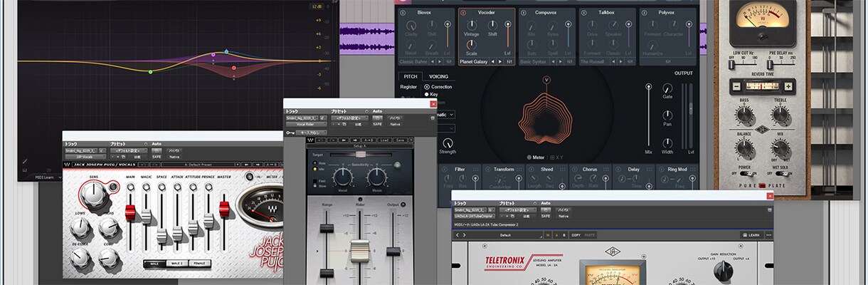
Task: Click the Vocoder Scale knob
Action: click(x=472, y=44)
